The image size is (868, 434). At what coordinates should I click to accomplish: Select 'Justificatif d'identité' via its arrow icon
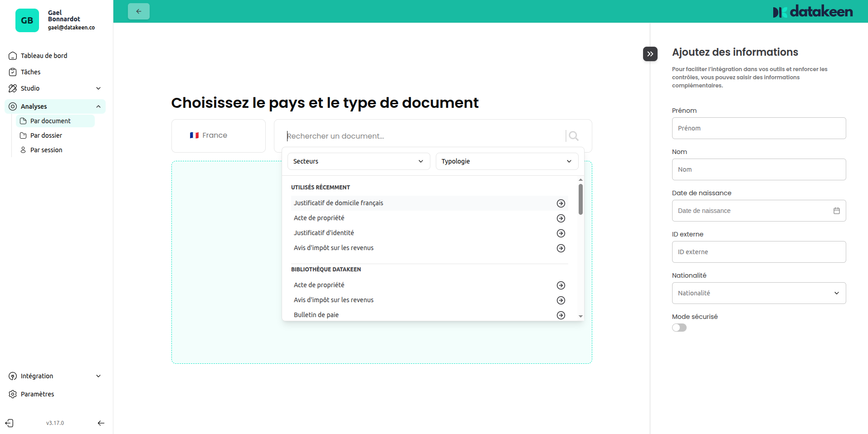pyautogui.click(x=561, y=233)
